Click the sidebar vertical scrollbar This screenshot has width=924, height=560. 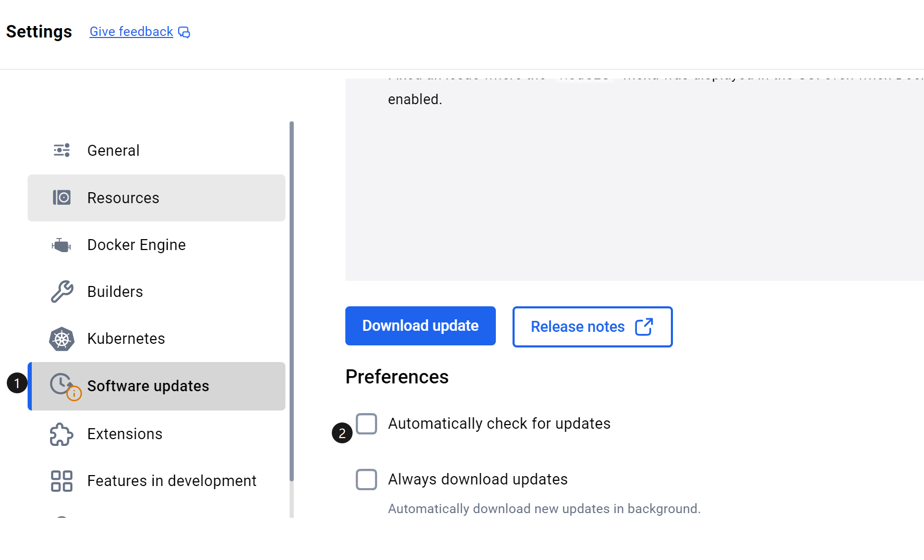pos(292,301)
